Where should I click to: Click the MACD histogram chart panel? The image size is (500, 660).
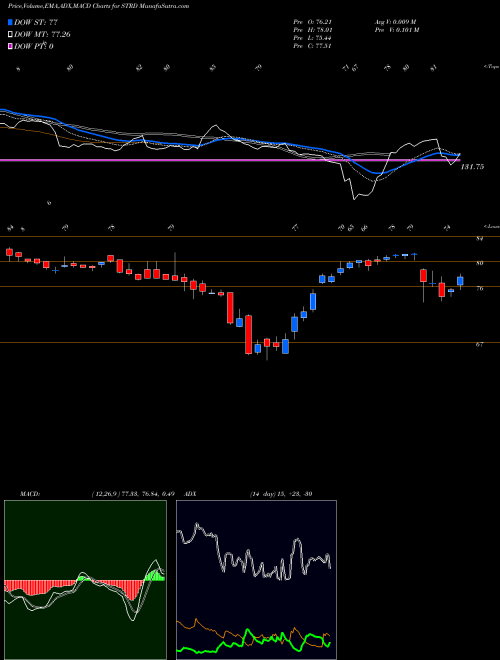pyautogui.click(x=85, y=580)
